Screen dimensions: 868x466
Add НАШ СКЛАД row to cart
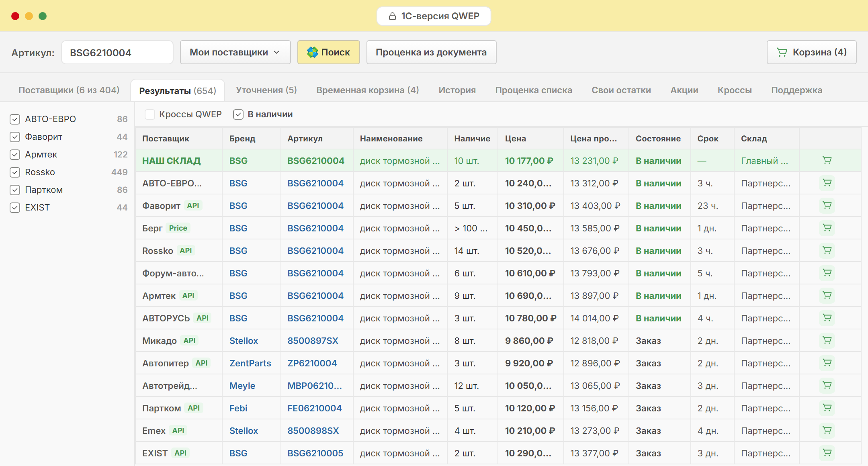coord(827,160)
